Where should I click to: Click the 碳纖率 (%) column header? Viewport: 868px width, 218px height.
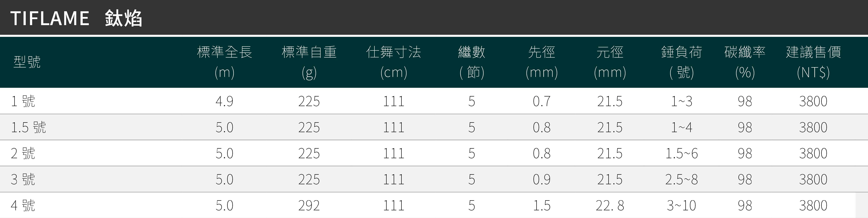pos(745,62)
